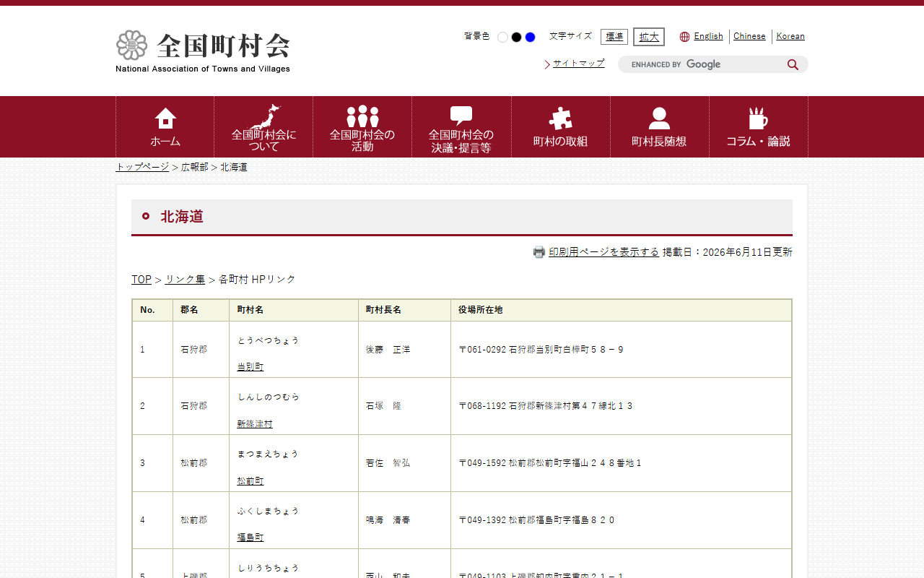This screenshot has height=578, width=924.
Task: Click mayor name 後藤 正洋
Action: click(x=388, y=350)
